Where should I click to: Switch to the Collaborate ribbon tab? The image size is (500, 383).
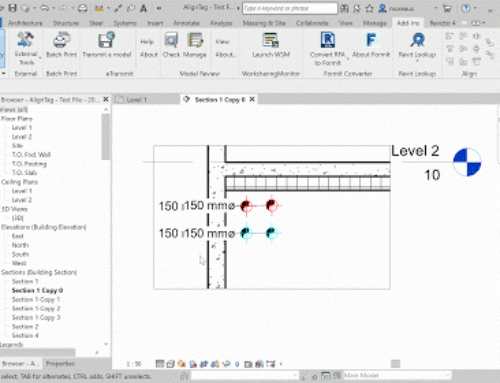pos(312,23)
